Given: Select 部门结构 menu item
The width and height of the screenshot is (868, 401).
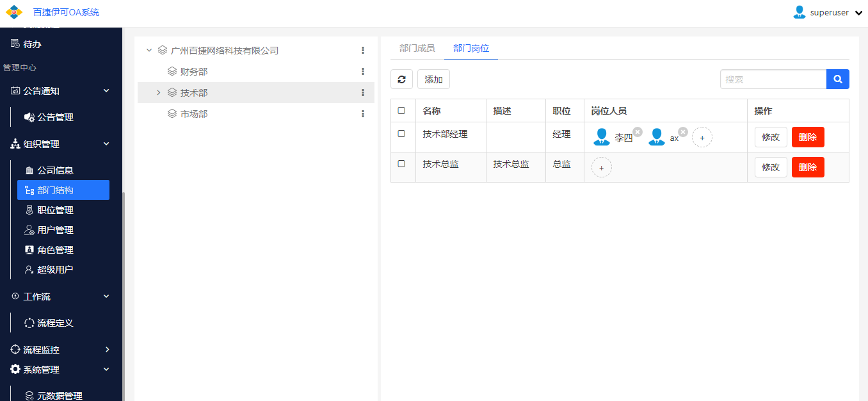Looking at the screenshot, I should (x=63, y=190).
